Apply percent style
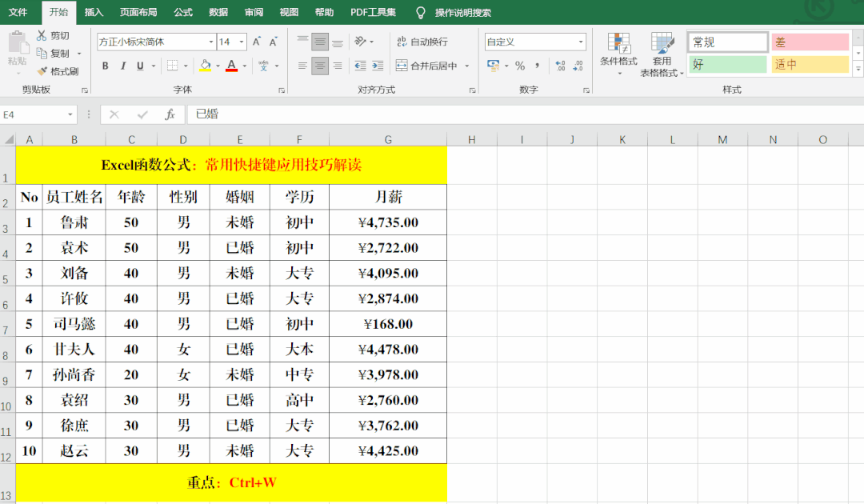Image resolution: width=864 pixels, height=504 pixels. tap(520, 66)
